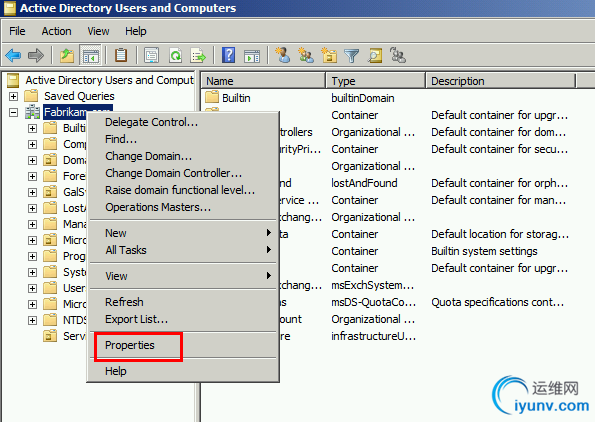Viewport: 595px width, 422px height.
Task: Click the Find objects magnifier toolbar icon
Action: [375, 56]
